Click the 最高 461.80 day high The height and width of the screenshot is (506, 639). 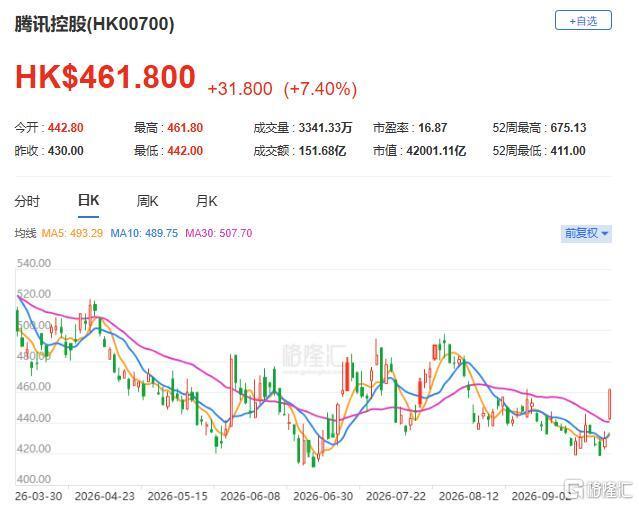pos(168,128)
